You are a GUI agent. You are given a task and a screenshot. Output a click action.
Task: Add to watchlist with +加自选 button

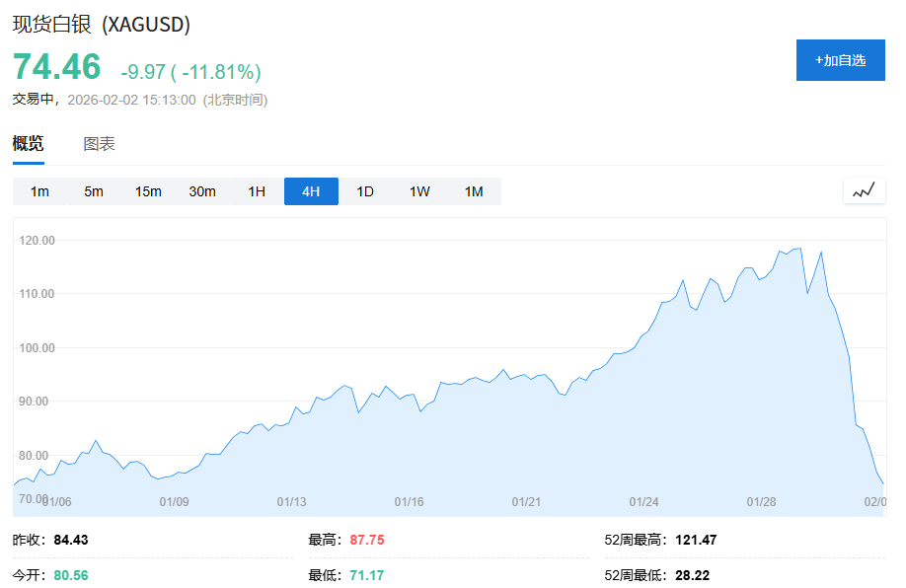[841, 60]
